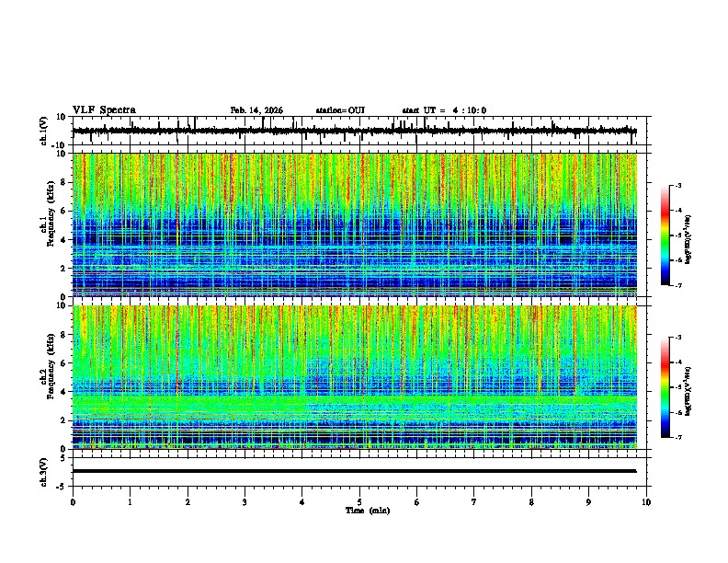
Task: Click the 'start UT = 4:10:0' text
Action: point(444,110)
